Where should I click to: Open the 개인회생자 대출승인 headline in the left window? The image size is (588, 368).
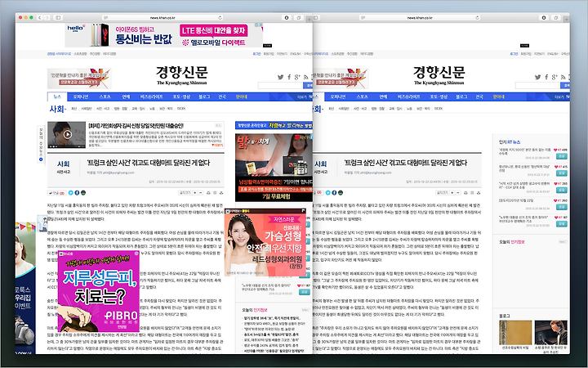point(136,126)
